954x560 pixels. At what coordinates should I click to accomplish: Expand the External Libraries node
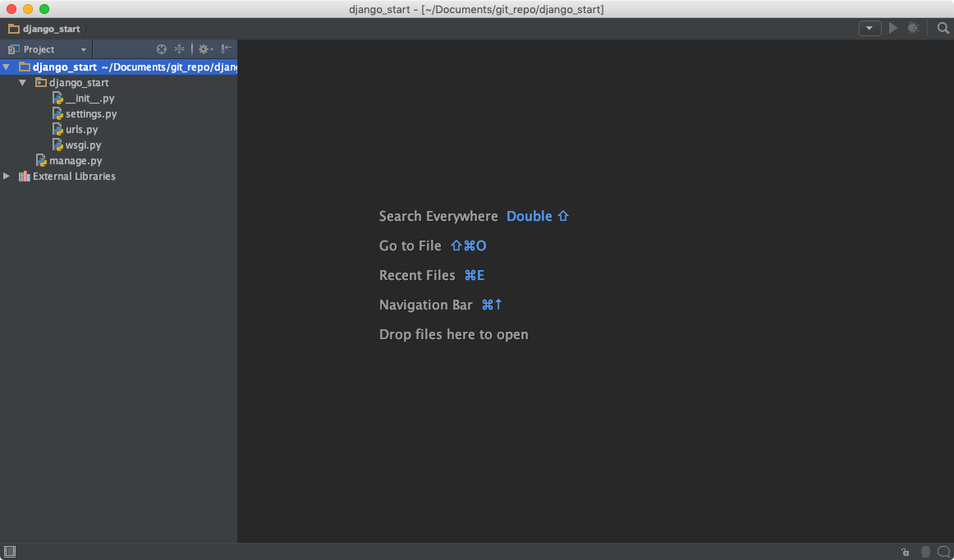[x=6, y=176]
